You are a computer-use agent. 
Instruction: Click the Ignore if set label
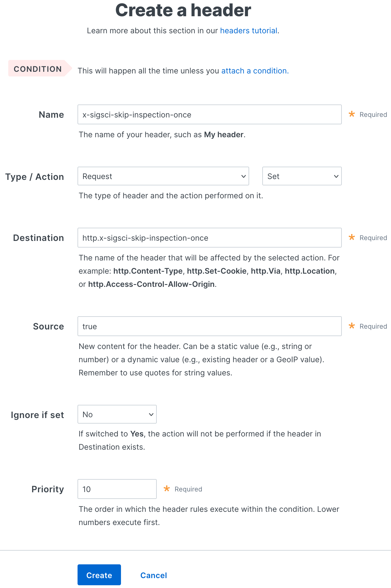[37, 415]
